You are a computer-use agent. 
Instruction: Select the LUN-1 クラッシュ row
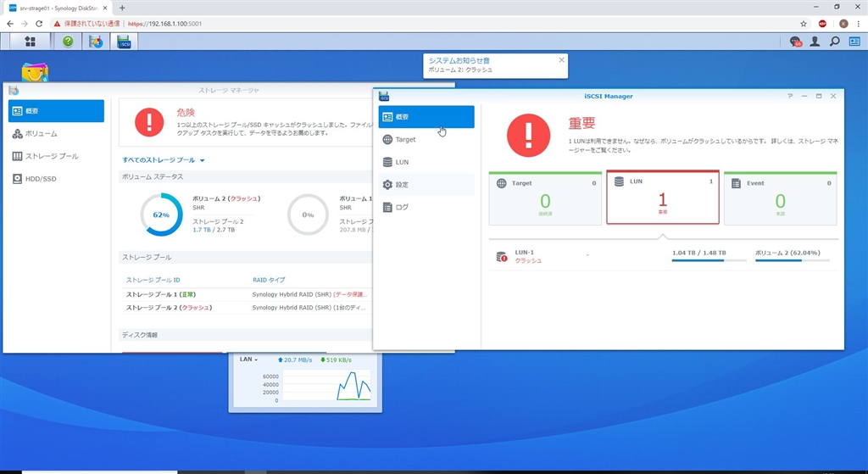[x=663, y=256]
